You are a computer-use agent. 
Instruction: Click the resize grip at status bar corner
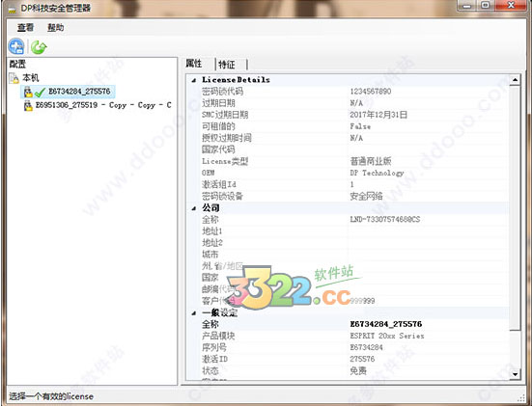tap(520, 397)
